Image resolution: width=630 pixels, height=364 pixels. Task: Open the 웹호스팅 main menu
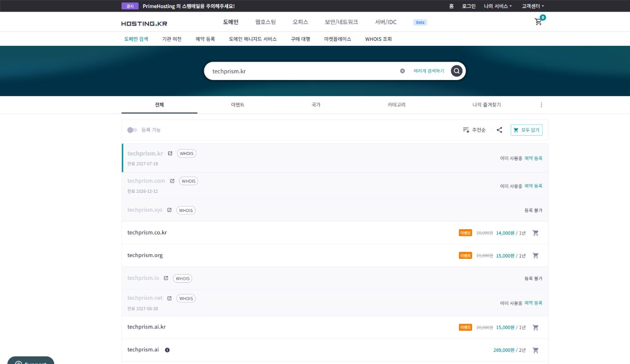(265, 22)
